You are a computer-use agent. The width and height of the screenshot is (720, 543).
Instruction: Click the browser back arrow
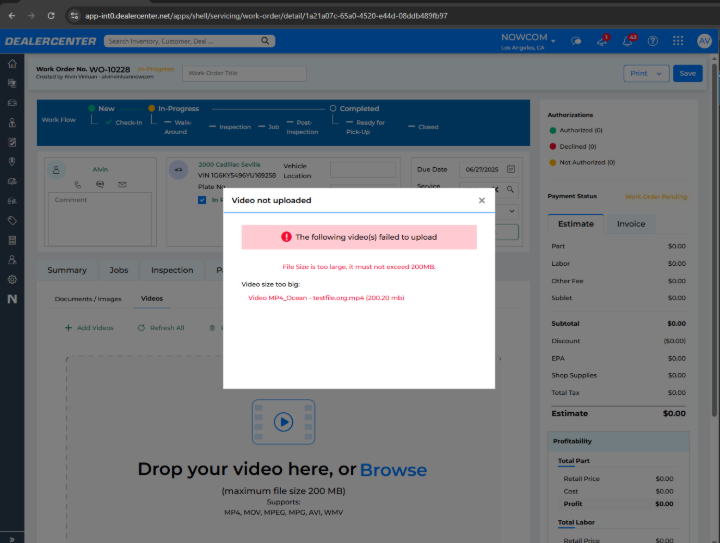coord(12,16)
